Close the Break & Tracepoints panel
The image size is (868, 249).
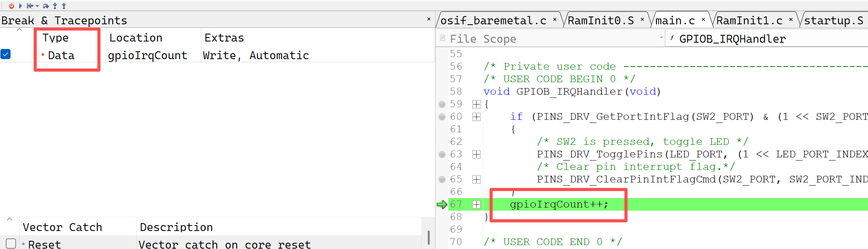click(x=429, y=19)
